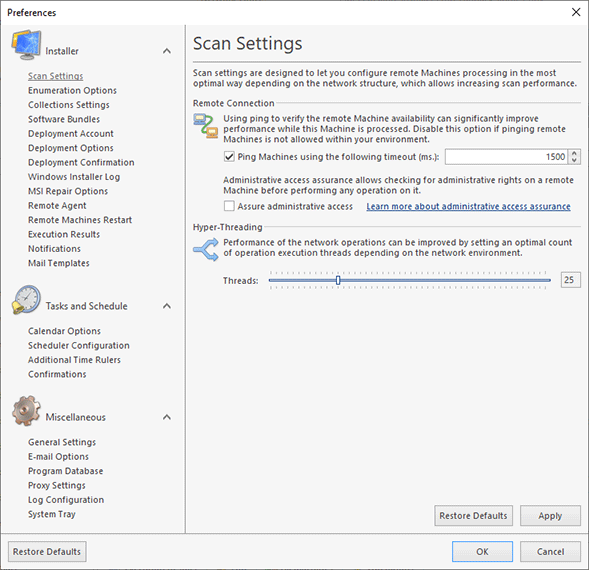Open E-mail Options page

(x=58, y=457)
